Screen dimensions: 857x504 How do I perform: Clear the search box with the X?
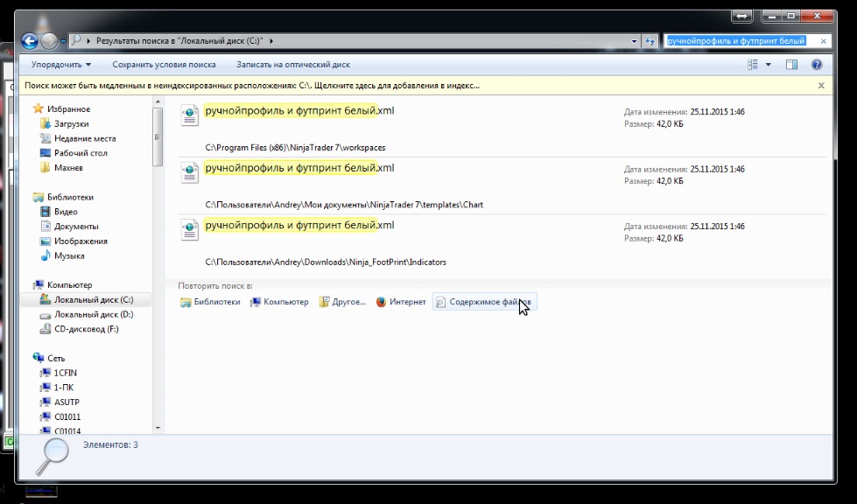click(823, 41)
